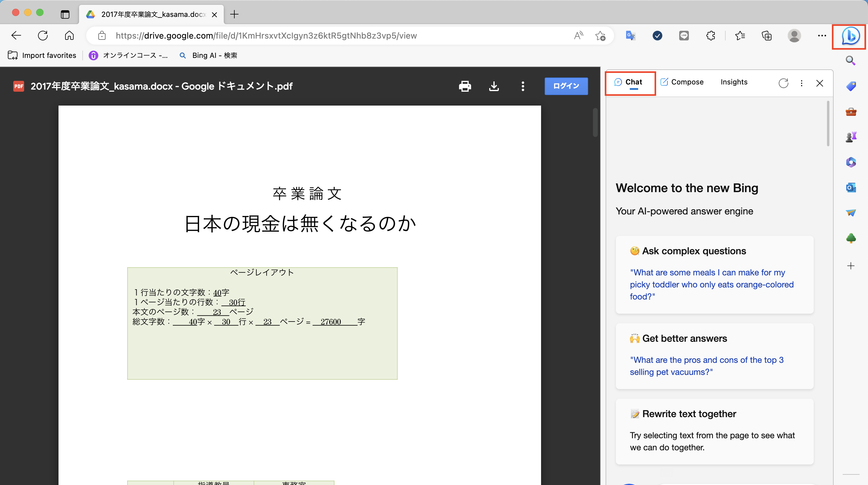The height and width of the screenshot is (485, 868).
Task: Open the Shopping sidebar panel
Action: coord(851,86)
